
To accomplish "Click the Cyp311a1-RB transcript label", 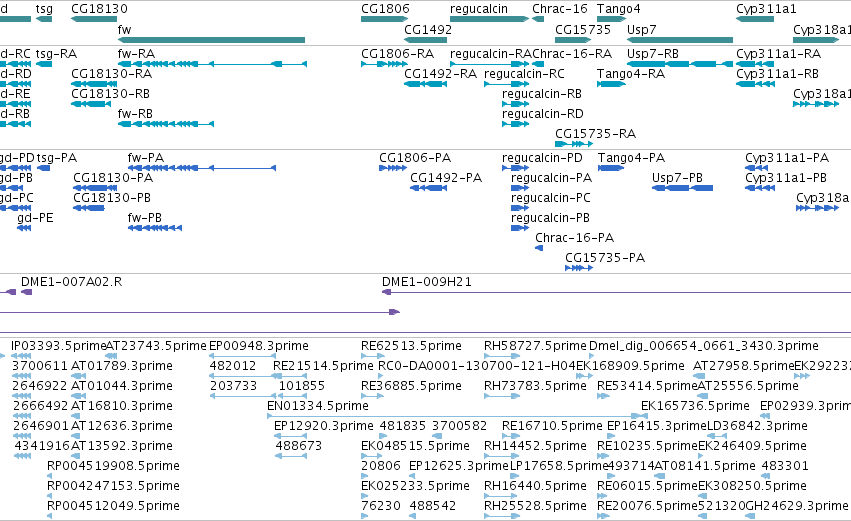I will click(777, 74).
